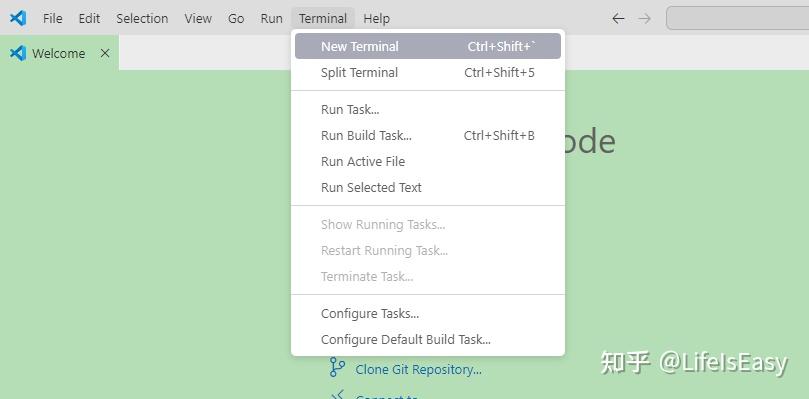The width and height of the screenshot is (809, 399).
Task: Choose Run Selected Text option
Action: click(x=428, y=187)
